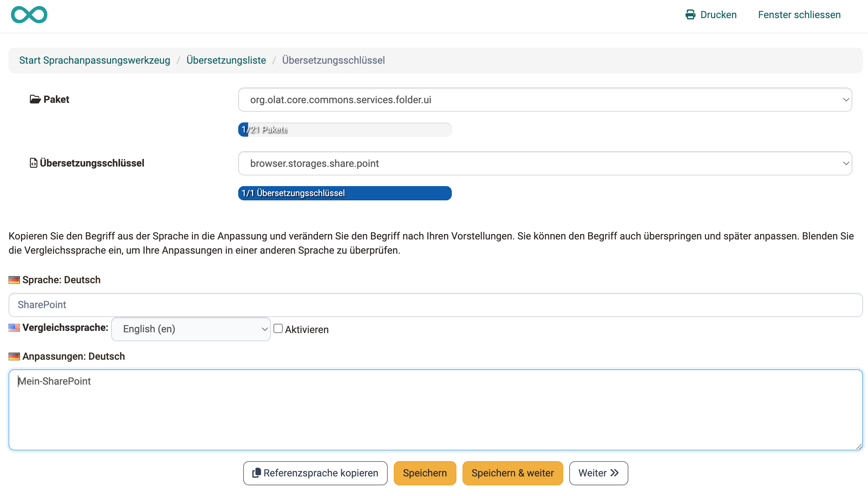Click Fenster schliessen link
The width and height of the screenshot is (868, 496).
tap(799, 15)
